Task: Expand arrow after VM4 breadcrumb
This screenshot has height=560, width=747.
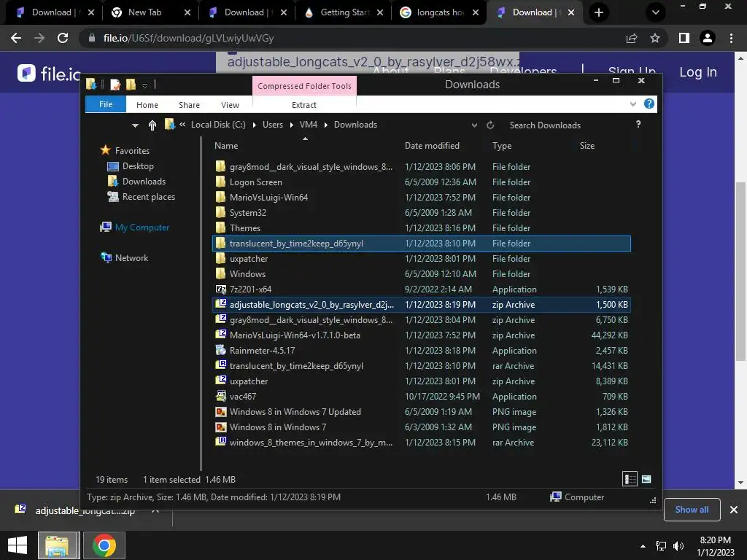Action: [326, 125]
